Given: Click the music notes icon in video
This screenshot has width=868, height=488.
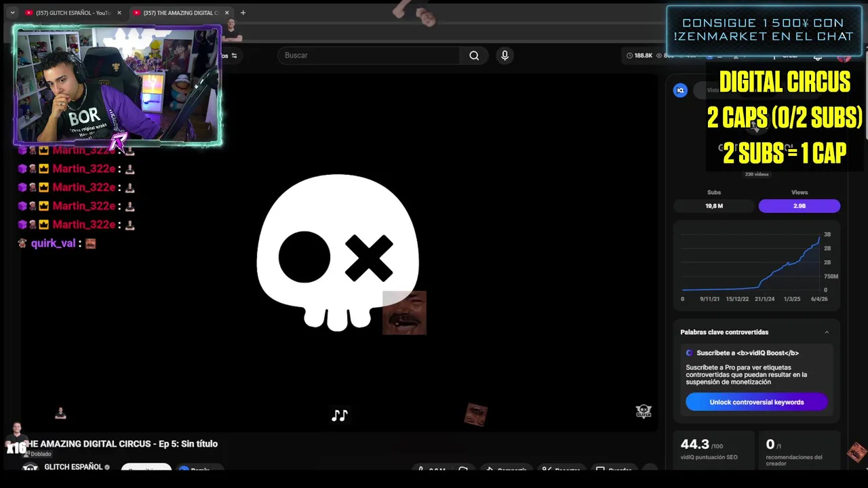Looking at the screenshot, I should pyautogui.click(x=340, y=415).
